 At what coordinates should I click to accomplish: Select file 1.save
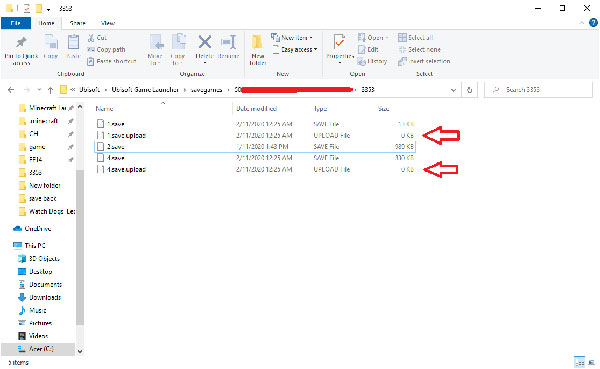pyautogui.click(x=255, y=124)
